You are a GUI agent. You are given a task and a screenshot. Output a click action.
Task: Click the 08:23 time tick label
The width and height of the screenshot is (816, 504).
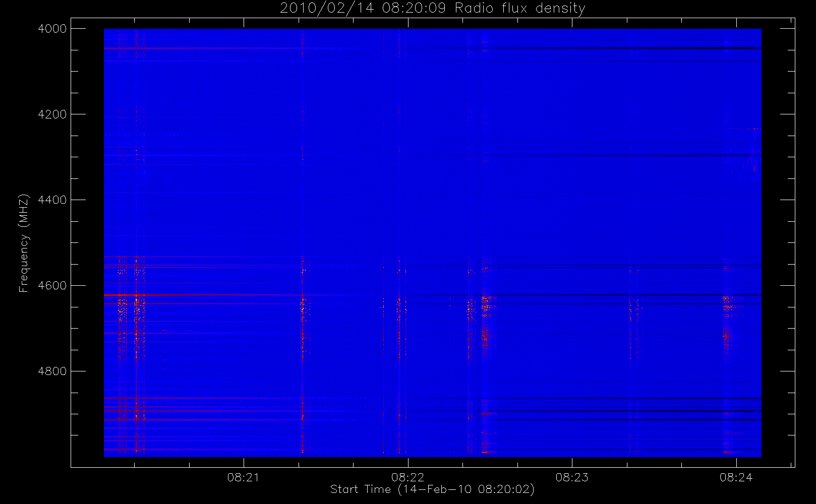point(572,477)
